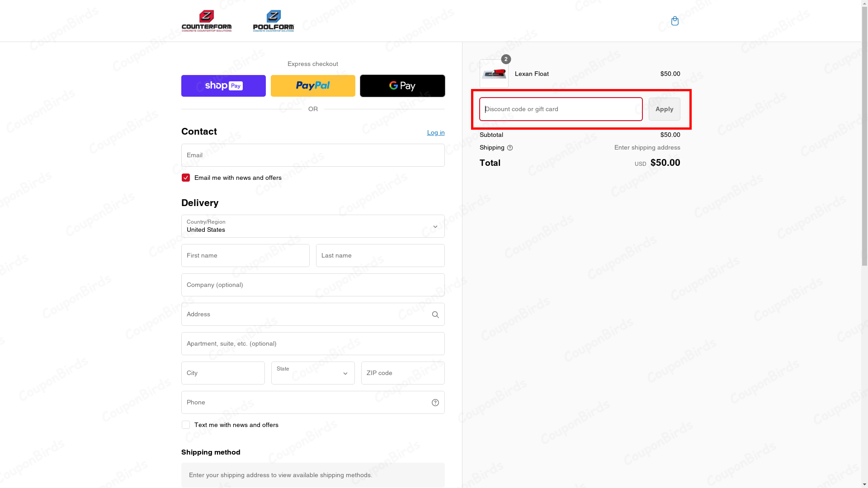Click the shipping methods notice text
The image size is (868, 488).
click(x=281, y=475)
